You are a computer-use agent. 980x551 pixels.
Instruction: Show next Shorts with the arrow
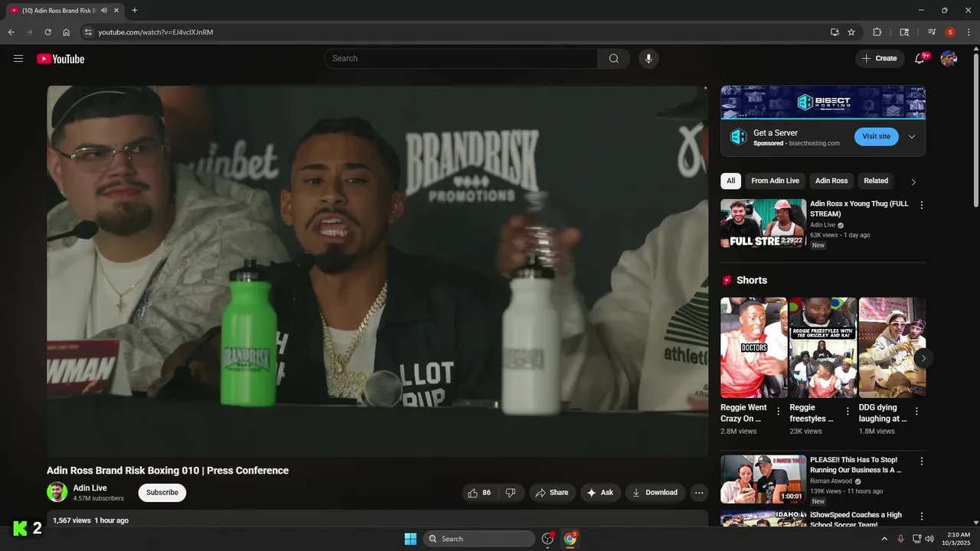(x=923, y=358)
